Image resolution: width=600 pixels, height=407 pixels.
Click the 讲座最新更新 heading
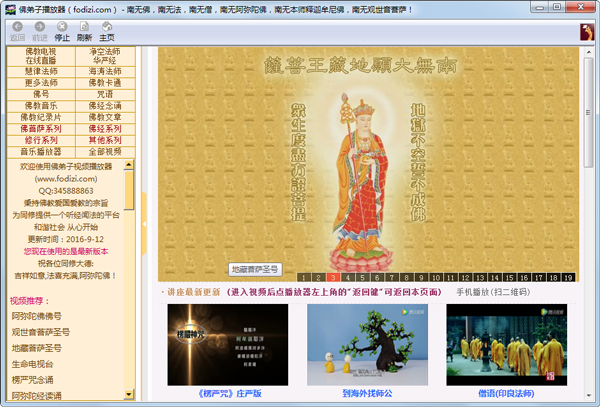pos(194,292)
